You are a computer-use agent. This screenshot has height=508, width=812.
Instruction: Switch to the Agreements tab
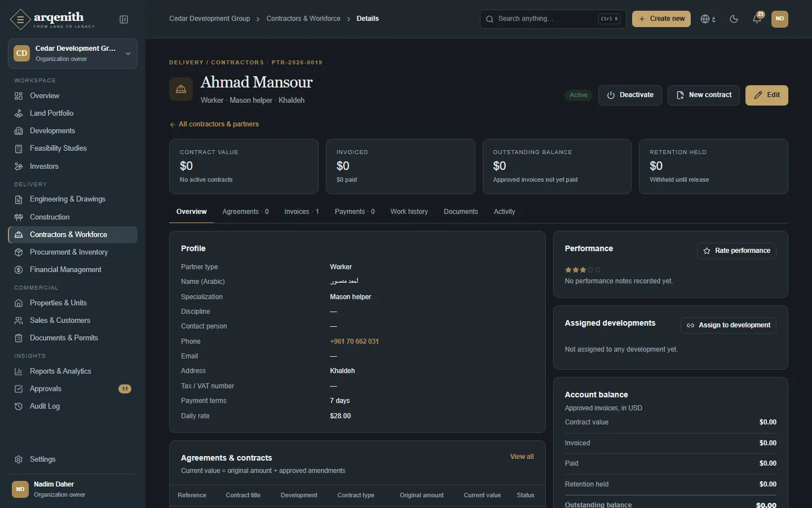[245, 212]
